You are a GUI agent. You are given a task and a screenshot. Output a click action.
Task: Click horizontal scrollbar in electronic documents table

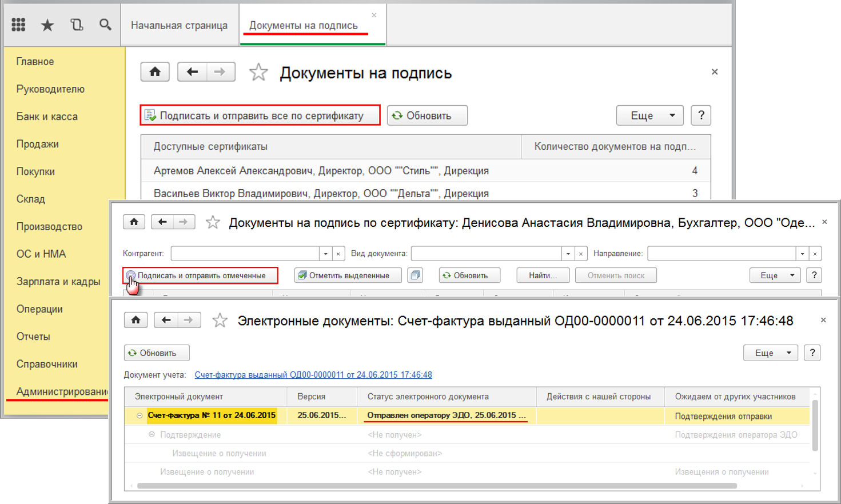pyautogui.click(x=437, y=486)
